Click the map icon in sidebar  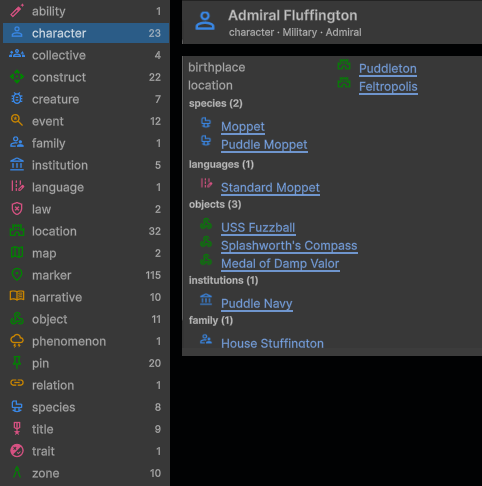(x=17, y=252)
